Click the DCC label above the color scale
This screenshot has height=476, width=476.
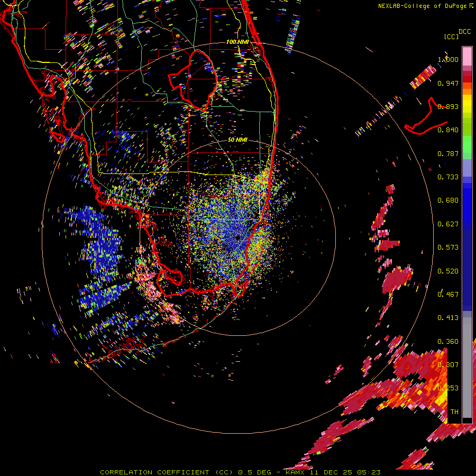(465, 32)
